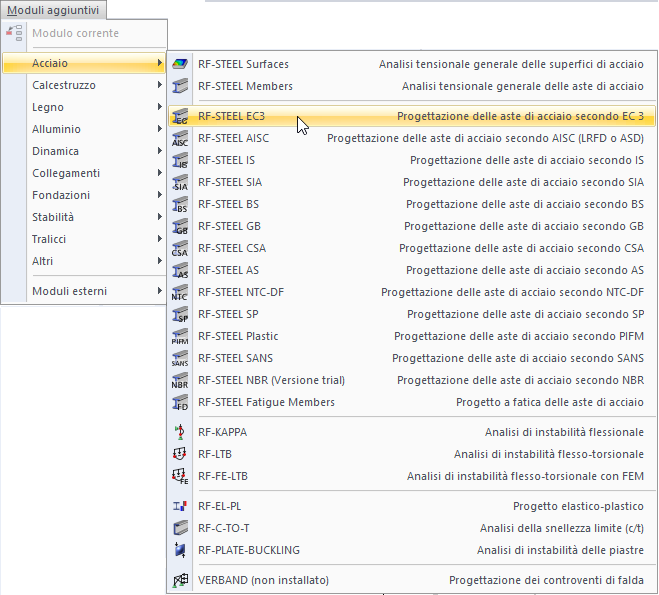Image resolution: width=659 pixels, height=595 pixels.
Task: Click 'Analisi di instabilità flesso-torsionale con FEM'
Action: [x=525, y=476]
